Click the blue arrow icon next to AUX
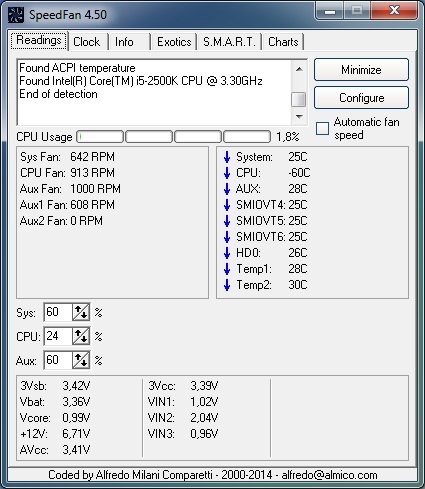Image resolution: width=425 pixels, height=489 pixels. (x=227, y=189)
